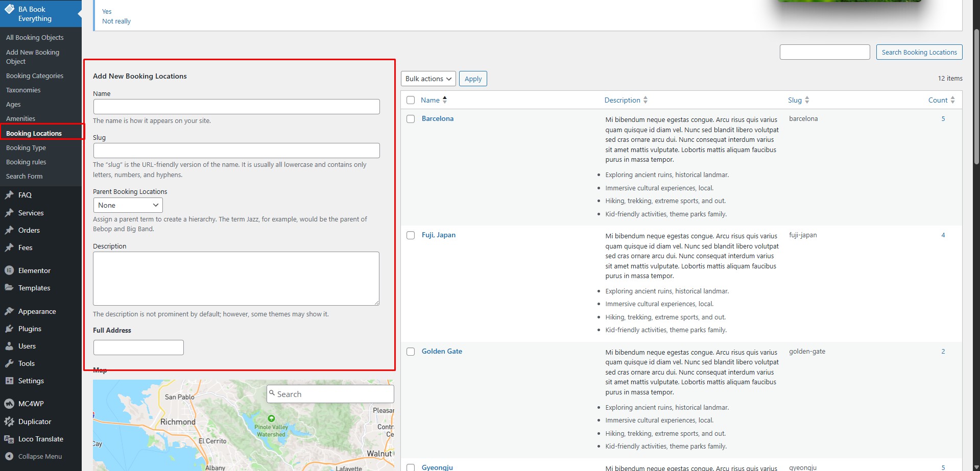Focus the map Search box

click(330, 394)
